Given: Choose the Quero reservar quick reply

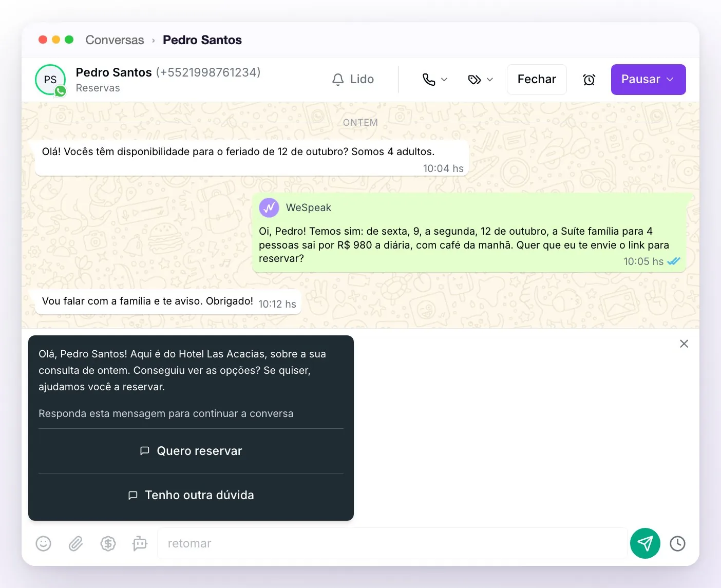Looking at the screenshot, I should pyautogui.click(x=191, y=451).
